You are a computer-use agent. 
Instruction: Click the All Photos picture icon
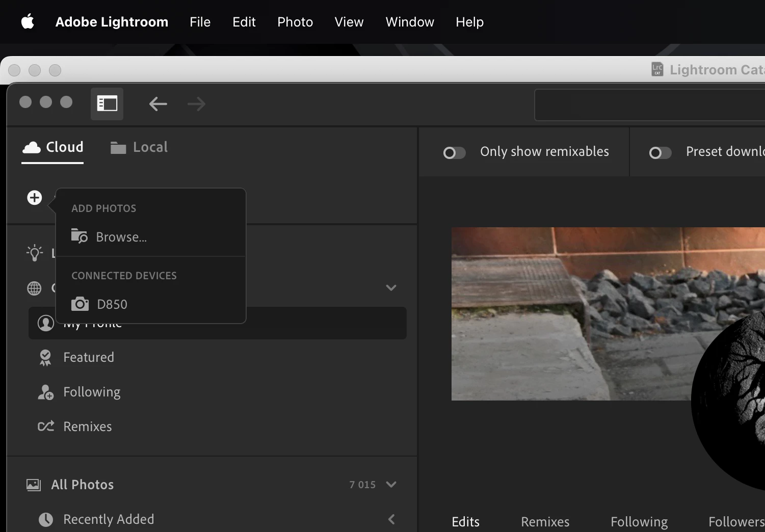(x=34, y=485)
